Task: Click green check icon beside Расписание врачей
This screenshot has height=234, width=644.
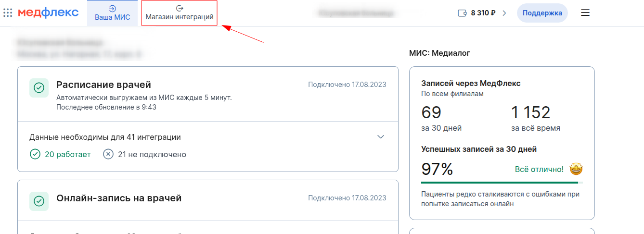Action: coord(39,88)
